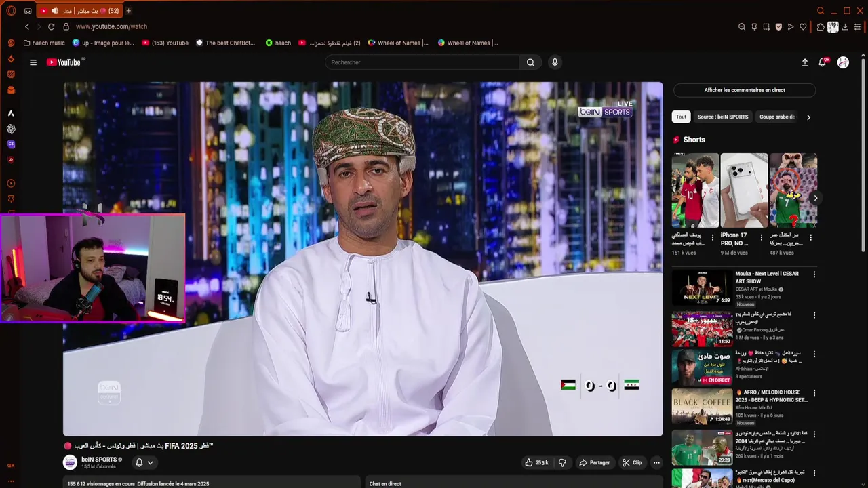Viewport: 868px width, 488px height.
Task: Open browser profile picture button
Action: (833, 26)
